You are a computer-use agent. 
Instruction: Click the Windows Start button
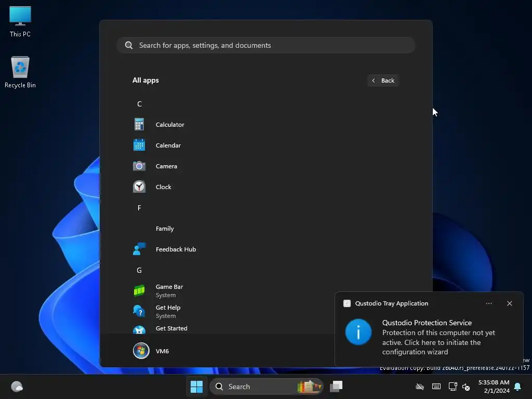click(196, 387)
